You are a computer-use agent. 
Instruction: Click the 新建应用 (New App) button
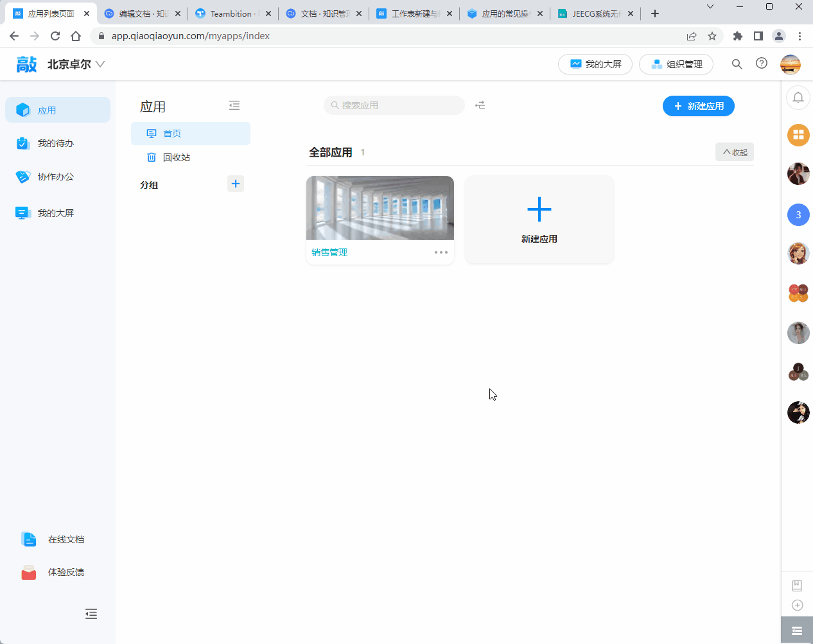point(698,106)
